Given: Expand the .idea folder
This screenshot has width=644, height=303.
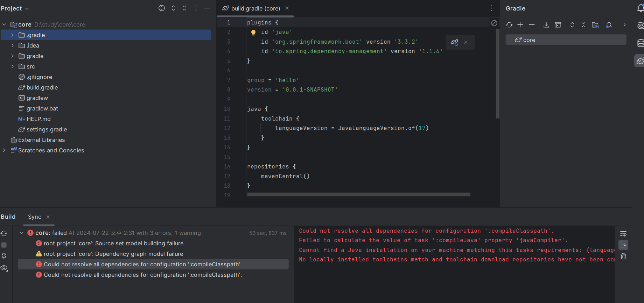Looking at the screenshot, I should [13, 45].
